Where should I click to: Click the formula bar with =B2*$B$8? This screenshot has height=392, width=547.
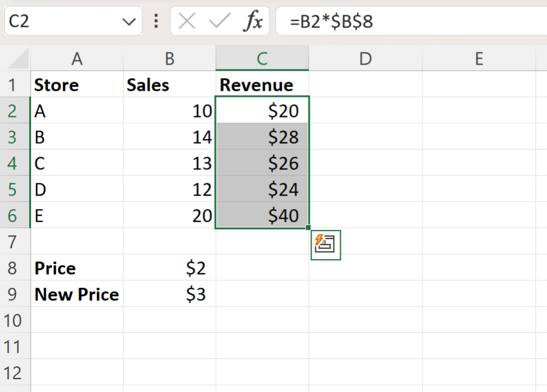tap(411, 21)
